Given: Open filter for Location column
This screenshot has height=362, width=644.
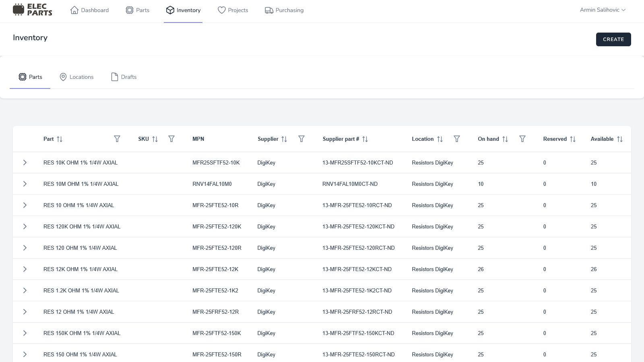Looking at the screenshot, I should pos(457,139).
